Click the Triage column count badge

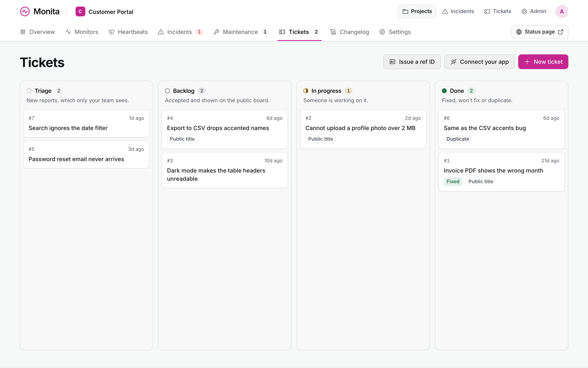(59, 91)
